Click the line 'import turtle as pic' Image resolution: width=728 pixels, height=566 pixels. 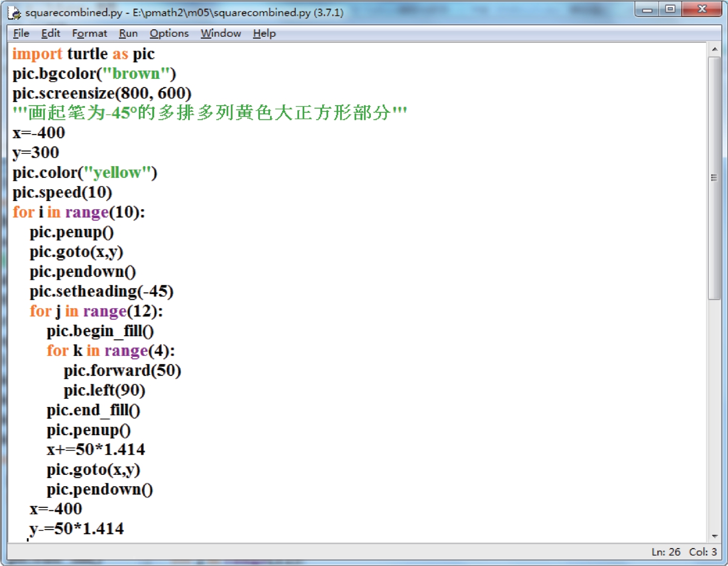click(x=84, y=54)
